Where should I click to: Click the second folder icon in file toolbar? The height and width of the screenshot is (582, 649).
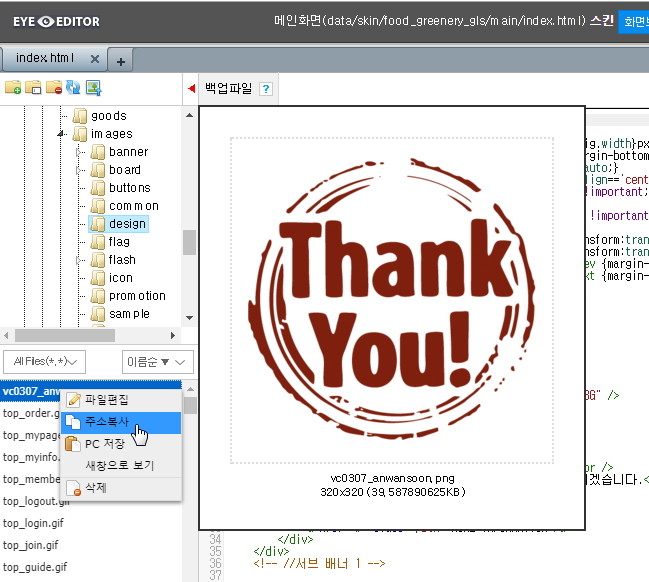33,88
